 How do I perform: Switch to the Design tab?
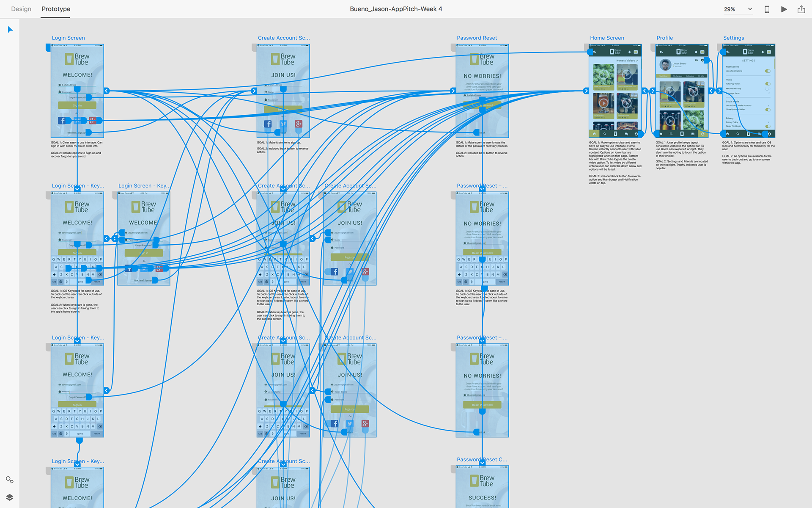21,9
